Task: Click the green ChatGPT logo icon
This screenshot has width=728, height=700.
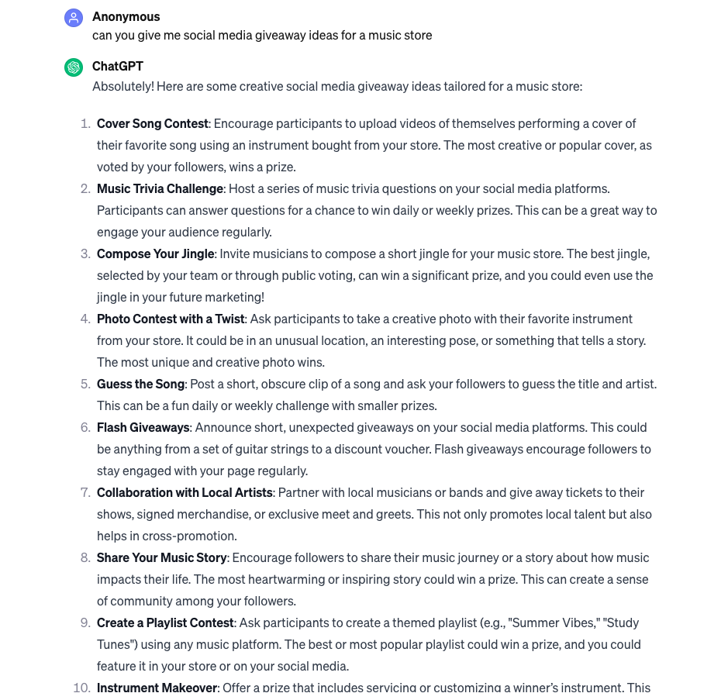Action: coord(74,67)
